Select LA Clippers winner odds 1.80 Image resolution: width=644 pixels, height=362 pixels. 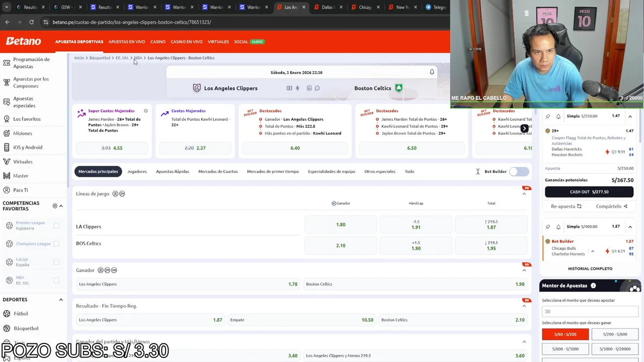pos(341,225)
